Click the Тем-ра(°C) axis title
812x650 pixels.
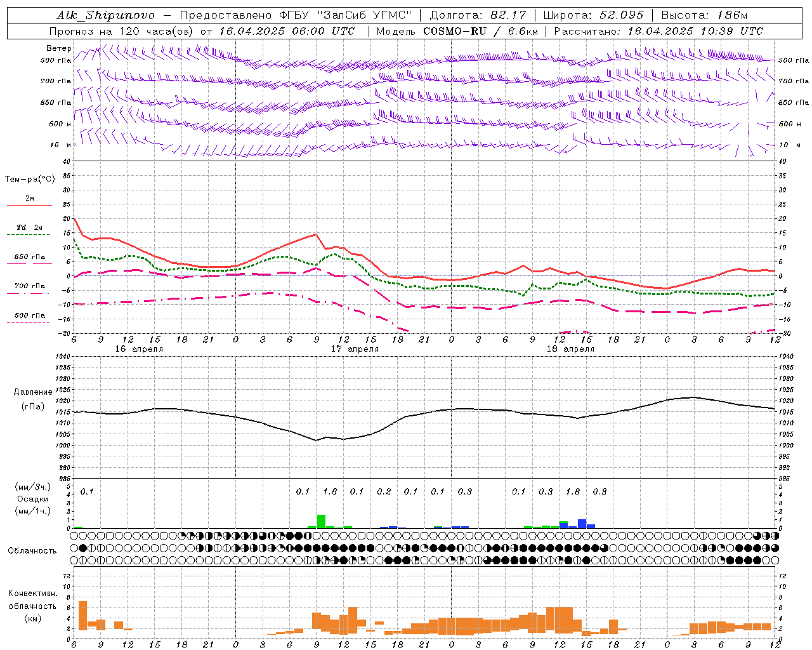(x=30, y=180)
